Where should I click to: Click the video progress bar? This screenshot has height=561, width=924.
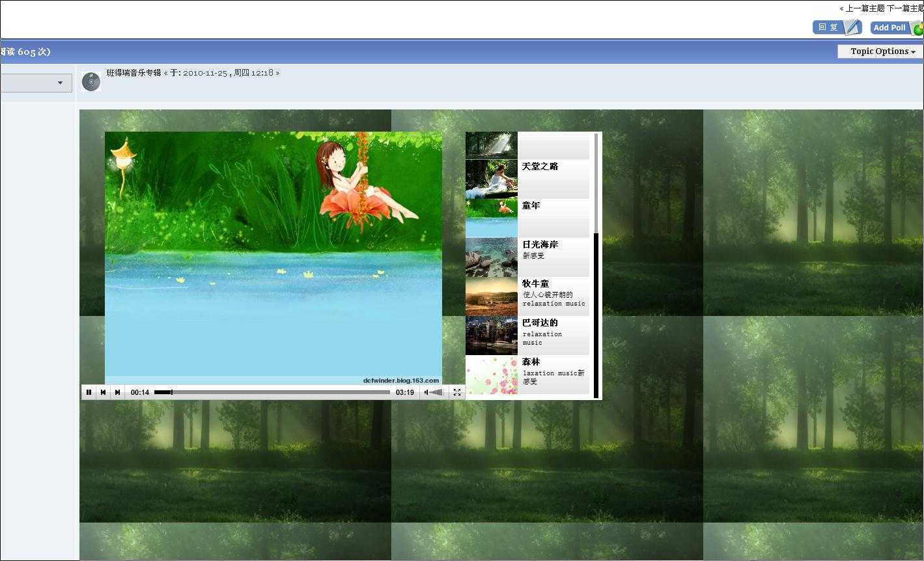pyautogui.click(x=272, y=392)
